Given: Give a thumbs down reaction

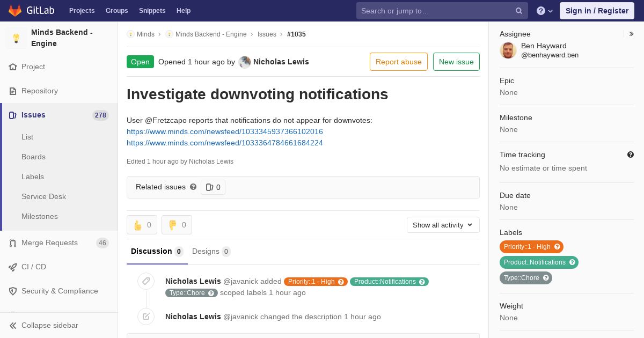Looking at the screenshot, I should [177, 225].
